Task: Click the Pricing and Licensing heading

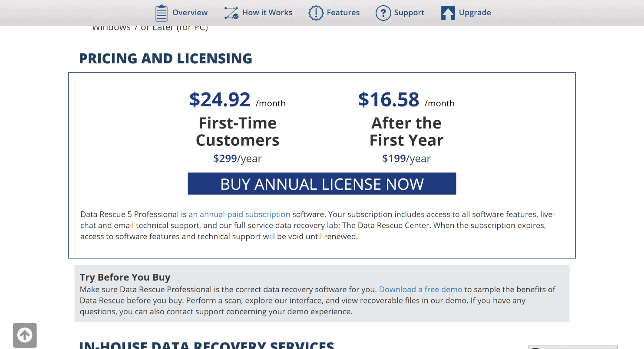Action: tap(165, 59)
